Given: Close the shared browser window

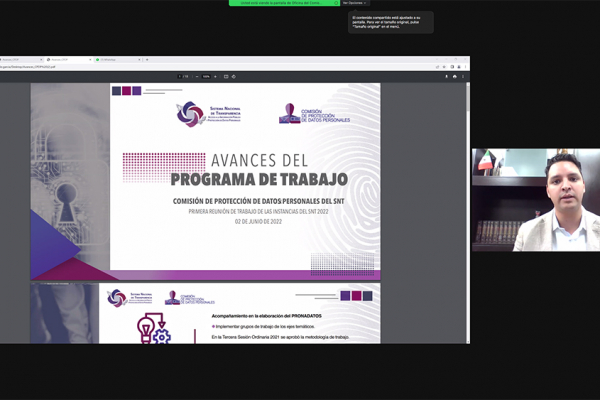Looking at the screenshot, I should pyautogui.click(x=465, y=59).
